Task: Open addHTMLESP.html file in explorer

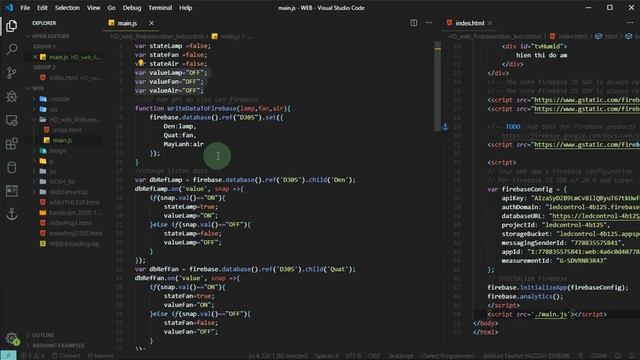Action: tap(63, 202)
